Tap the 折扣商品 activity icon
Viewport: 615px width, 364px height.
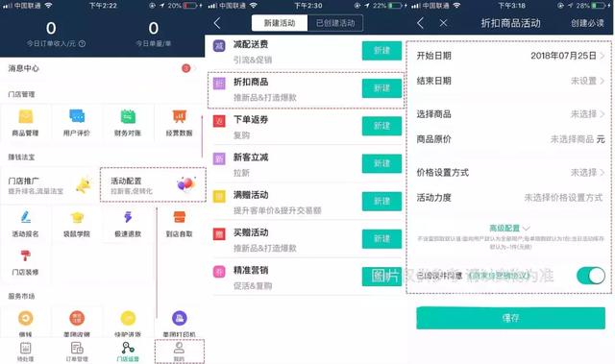(219, 83)
